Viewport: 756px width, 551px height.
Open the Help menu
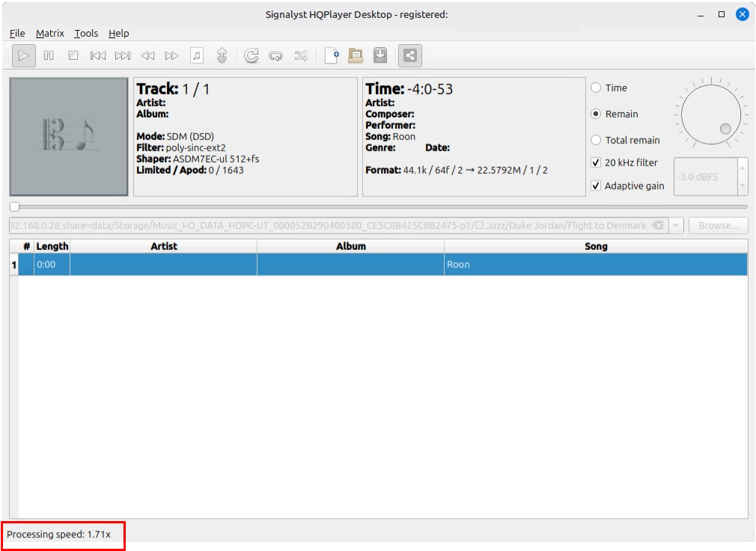(118, 33)
